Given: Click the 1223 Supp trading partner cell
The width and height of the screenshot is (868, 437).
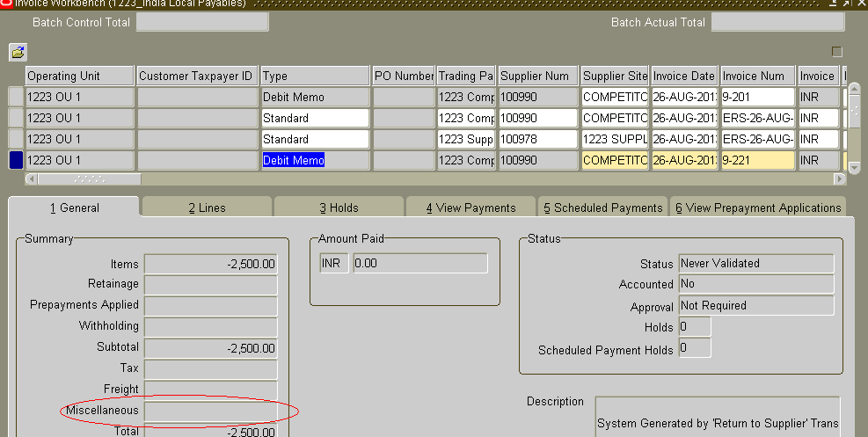Looking at the screenshot, I should coord(466,139).
